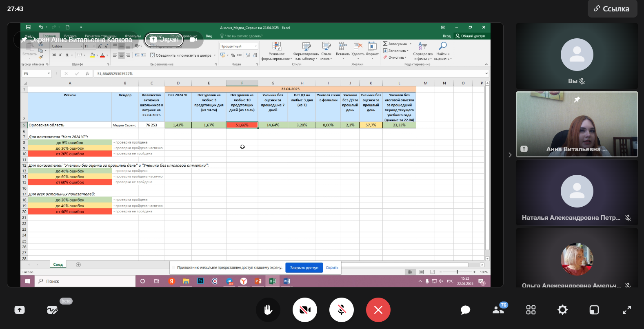The height and width of the screenshot is (329, 644).
Task: Enter fullscreen mode for the call
Action: [x=626, y=310]
